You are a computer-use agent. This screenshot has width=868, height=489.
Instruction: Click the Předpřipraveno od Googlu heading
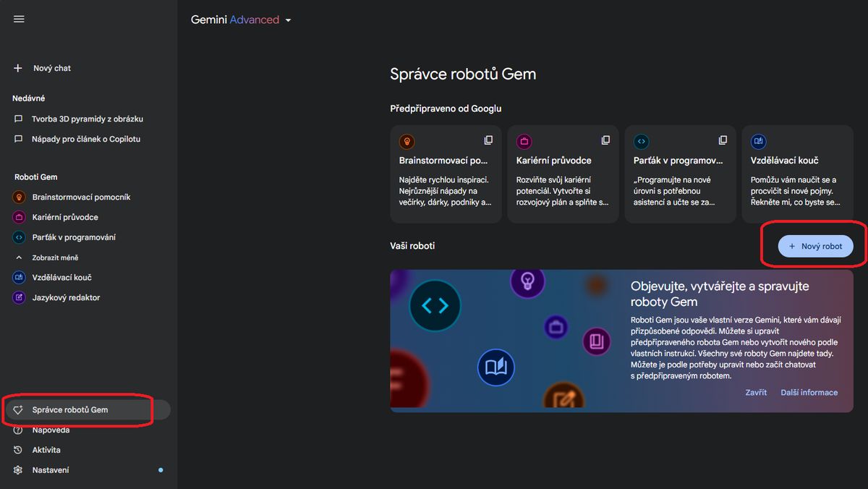click(x=446, y=109)
